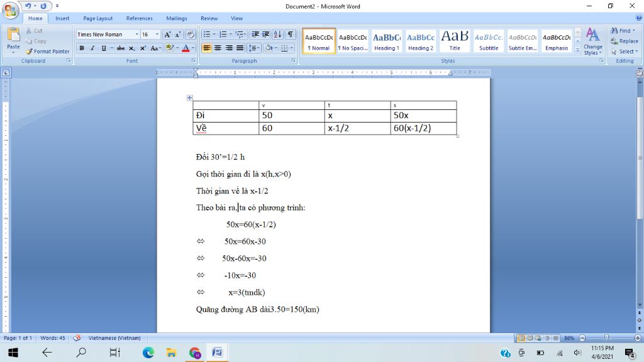This screenshot has width=644, height=362.
Task: Apply bullet list
Action: (207, 35)
